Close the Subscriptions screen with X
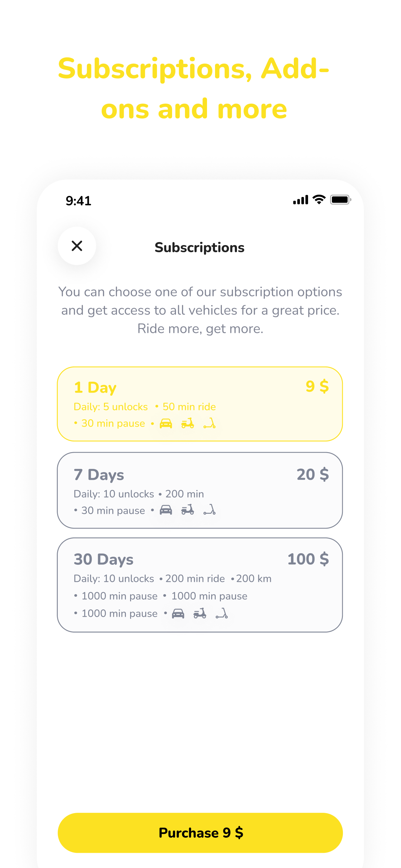The height and width of the screenshot is (868, 401). coord(77,246)
